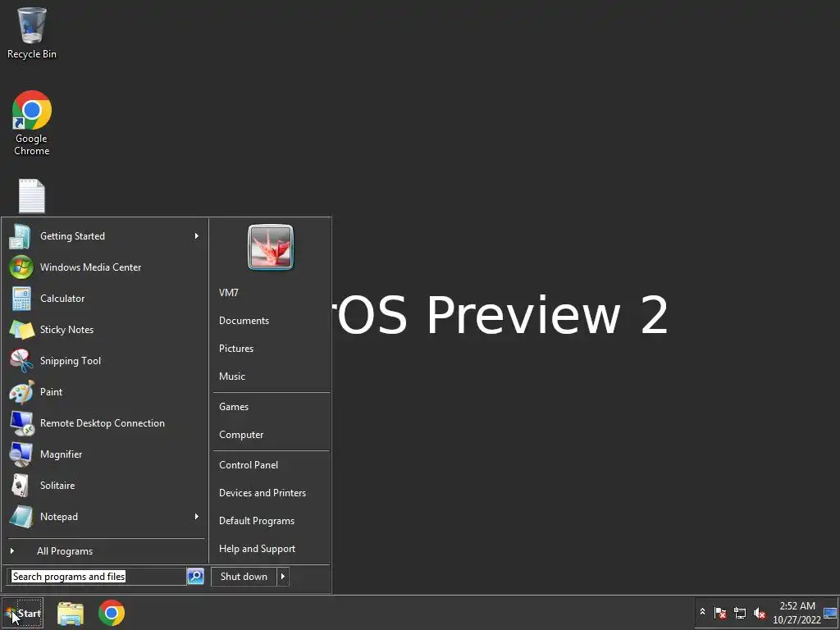Open the Shut down options arrow

click(x=283, y=577)
